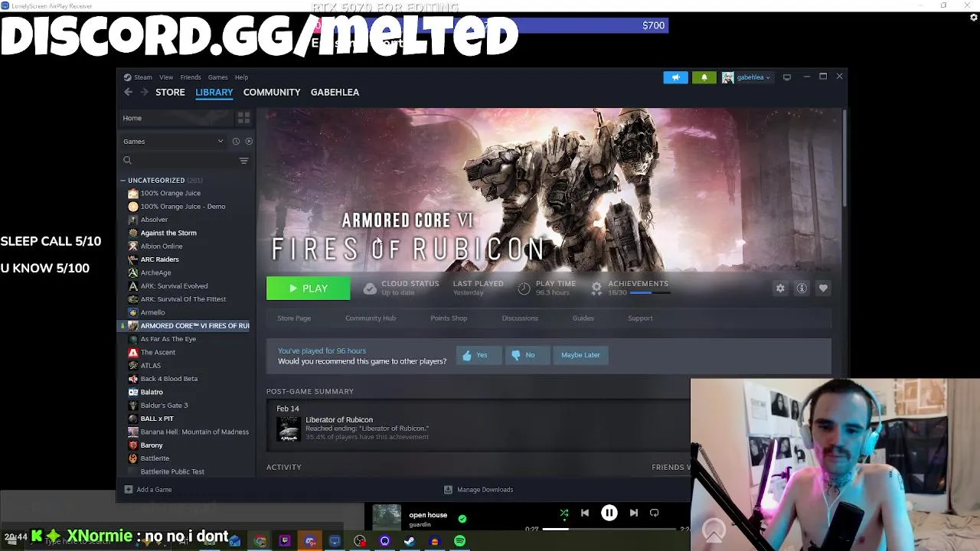Open Games menu in menu bar
This screenshot has width=980, height=551.
(217, 77)
